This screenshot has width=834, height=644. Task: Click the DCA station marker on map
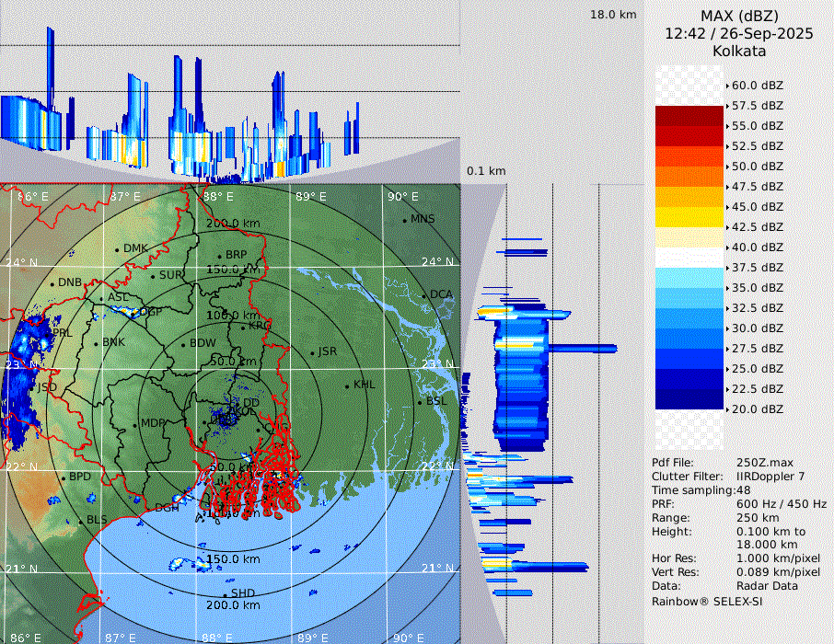point(424,295)
